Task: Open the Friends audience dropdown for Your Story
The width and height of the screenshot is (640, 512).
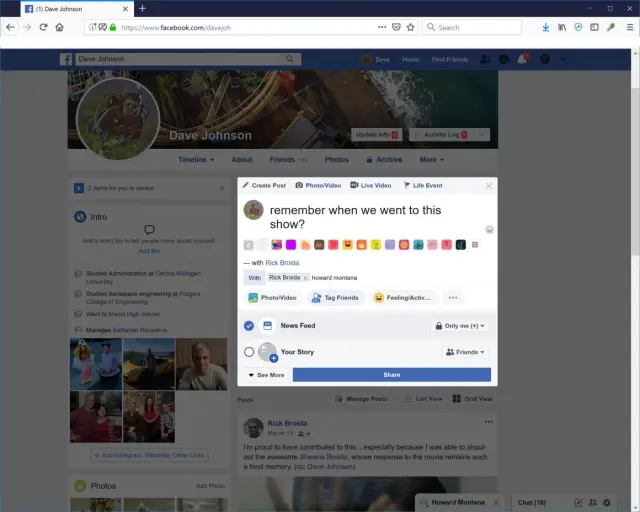Action: coord(465,352)
